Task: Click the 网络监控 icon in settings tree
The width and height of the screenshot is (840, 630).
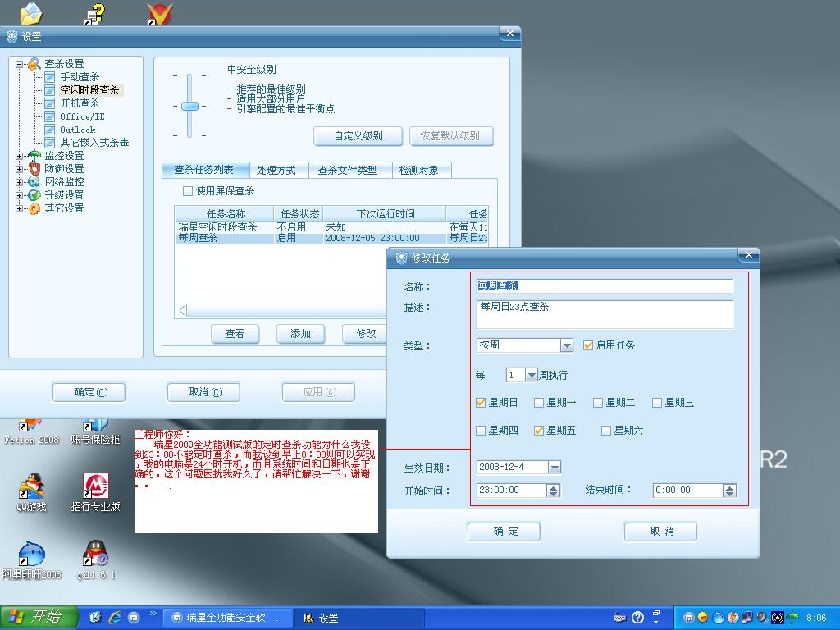Action: 34,182
